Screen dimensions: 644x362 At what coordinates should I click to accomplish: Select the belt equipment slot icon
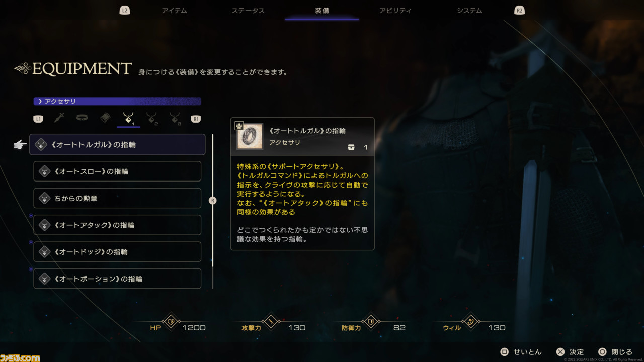pos(82,118)
